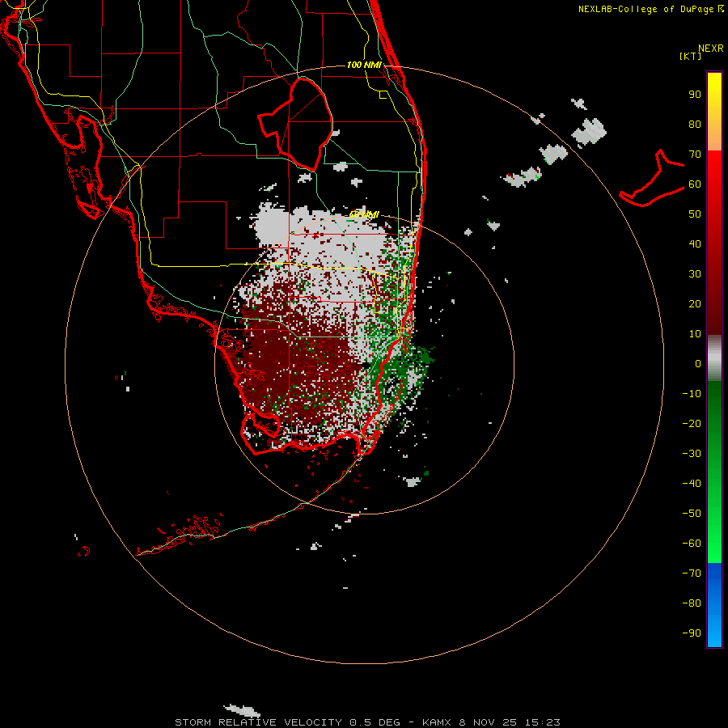
Task: Click the [KT] units label above the scale
Action: tap(690, 56)
